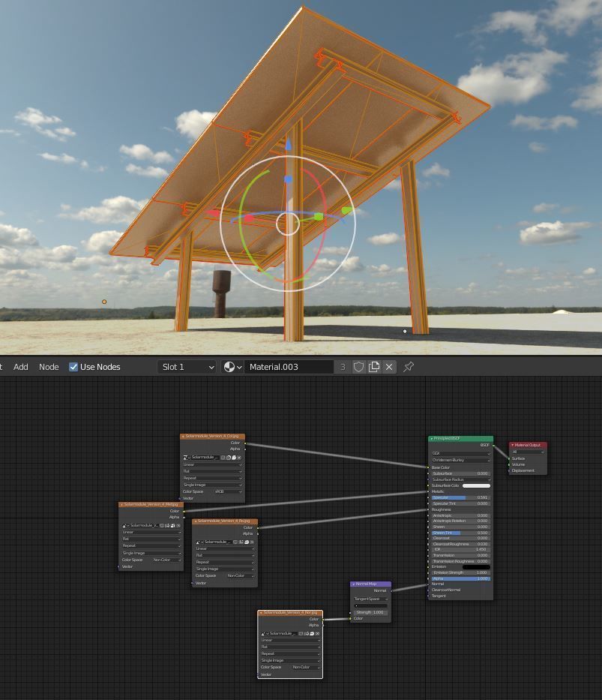Click the blue Z-axis move gizmo arrow

[288, 145]
